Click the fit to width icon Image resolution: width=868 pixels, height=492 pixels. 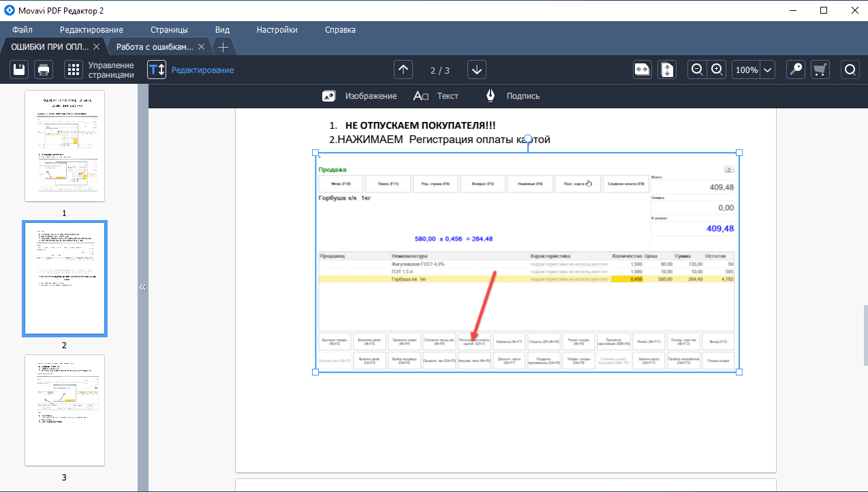[642, 70]
